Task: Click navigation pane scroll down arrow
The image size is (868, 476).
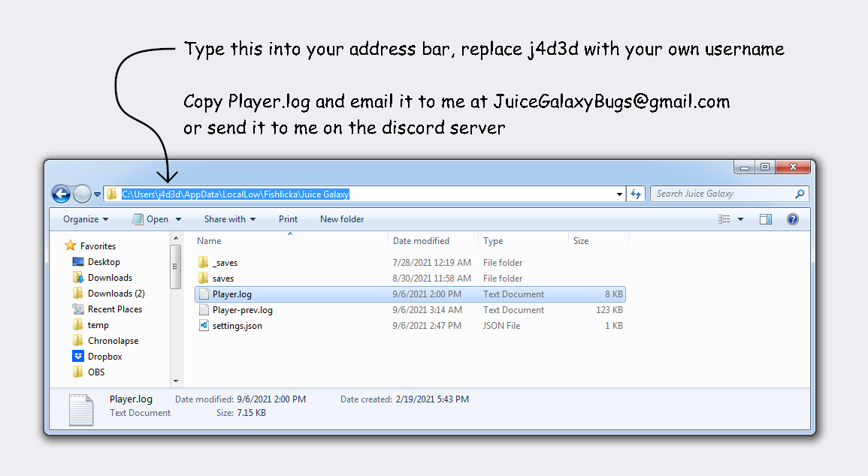Action: tap(176, 381)
